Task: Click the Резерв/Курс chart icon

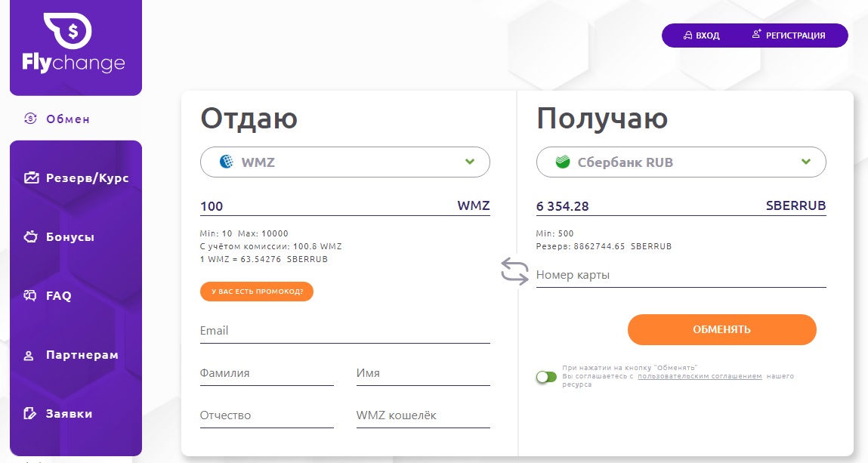Action: click(x=31, y=178)
